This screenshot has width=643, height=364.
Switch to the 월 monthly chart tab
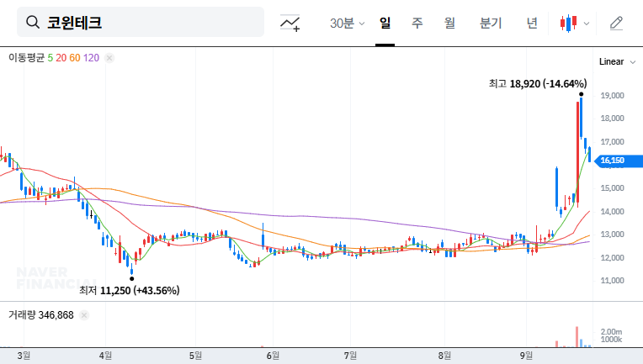(450, 23)
